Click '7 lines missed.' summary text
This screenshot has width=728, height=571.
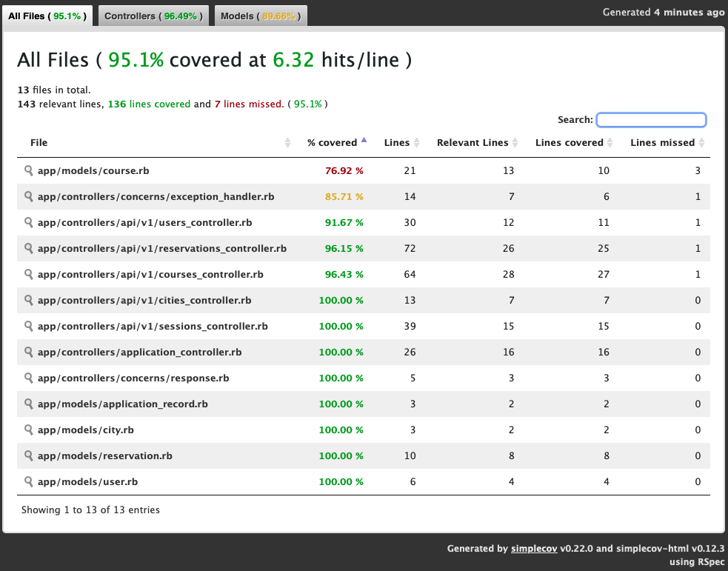click(249, 104)
